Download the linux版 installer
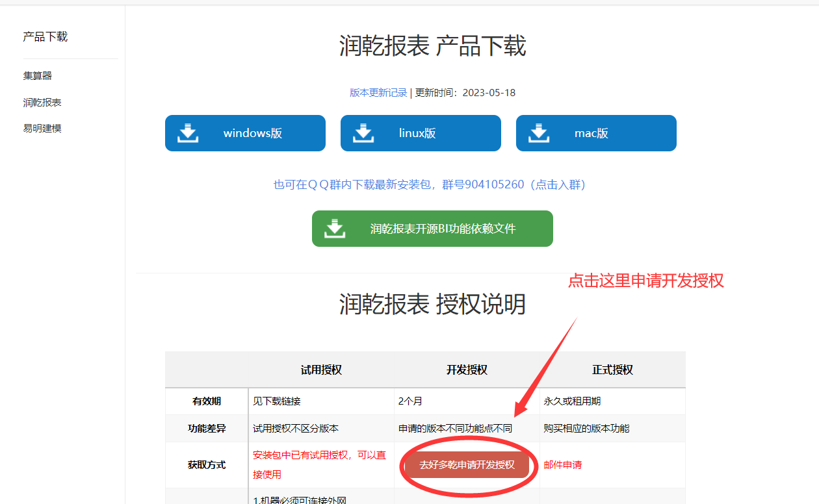 pos(421,133)
